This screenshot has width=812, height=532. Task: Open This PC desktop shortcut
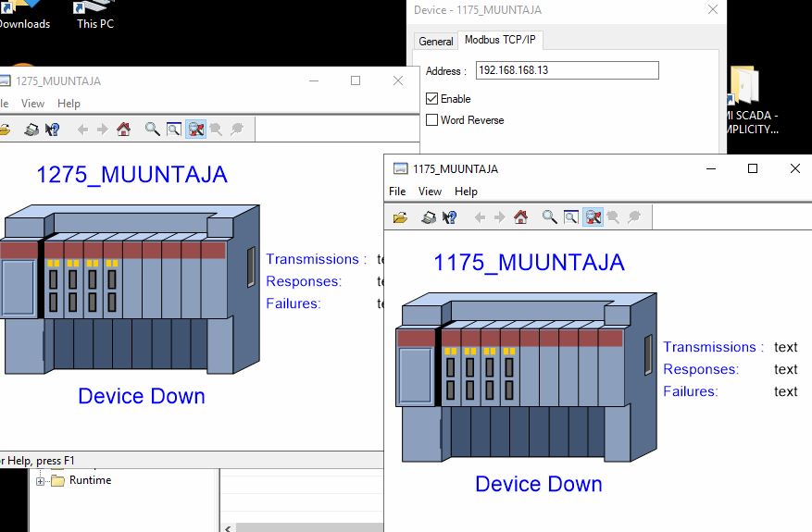click(94, 16)
